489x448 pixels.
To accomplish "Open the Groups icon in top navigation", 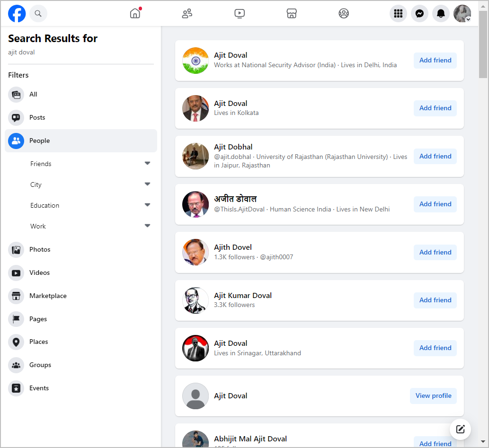I will [x=344, y=13].
